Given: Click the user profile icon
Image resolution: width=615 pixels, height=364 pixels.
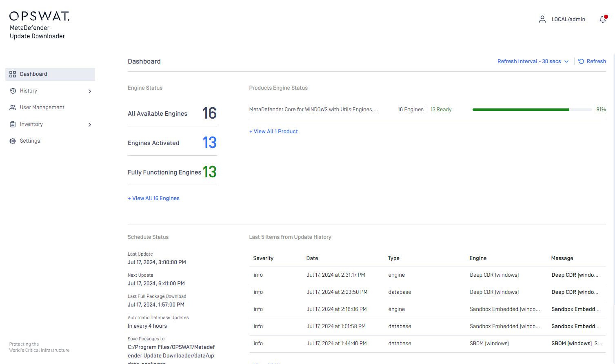Looking at the screenshot, I should pos(542,19).
